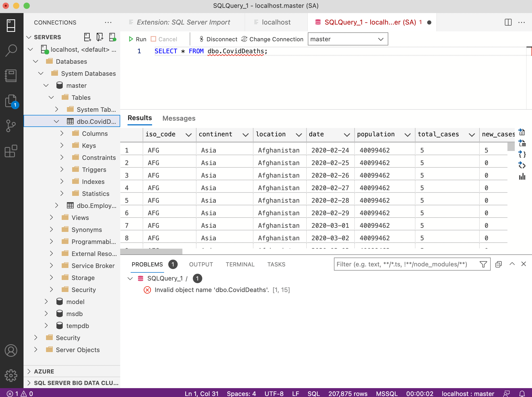Save results as CSV icon

pyautogui.click(x=522, y=132)
